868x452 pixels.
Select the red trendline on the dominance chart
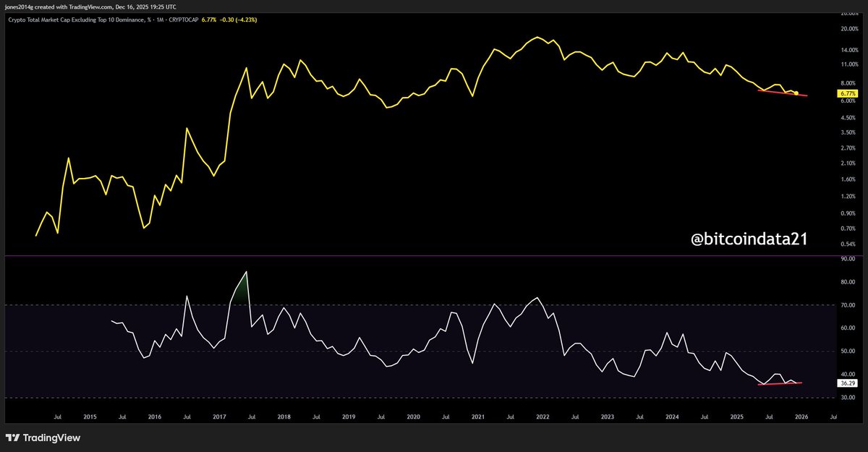pyautogui.click(x=783, y=93)
